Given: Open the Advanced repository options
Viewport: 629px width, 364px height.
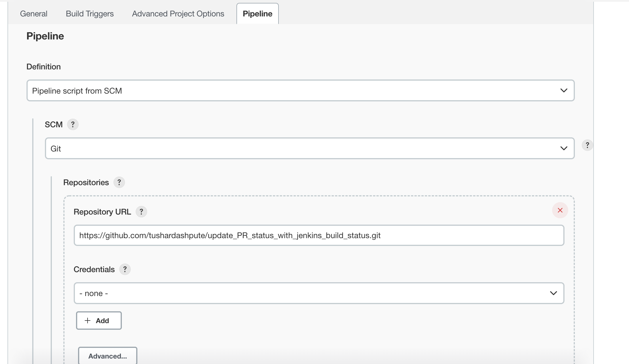Looking at the screenshot, I should (107, 356).
